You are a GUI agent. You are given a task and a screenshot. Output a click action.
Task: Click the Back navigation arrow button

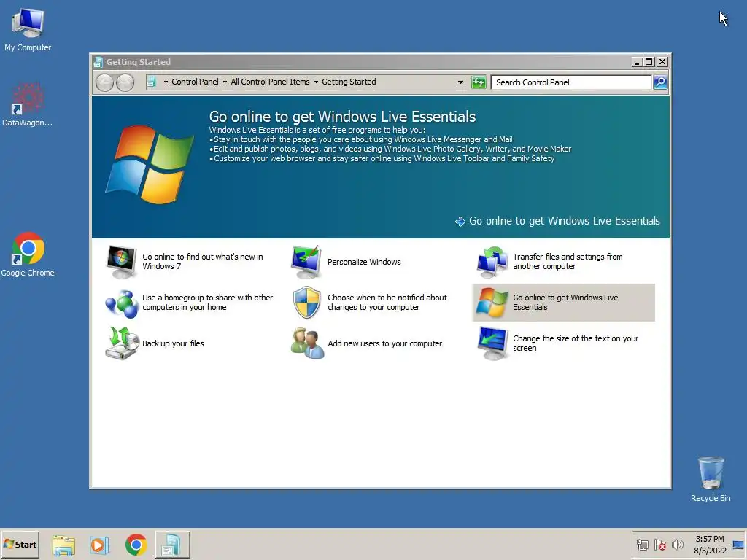[104, 83]
